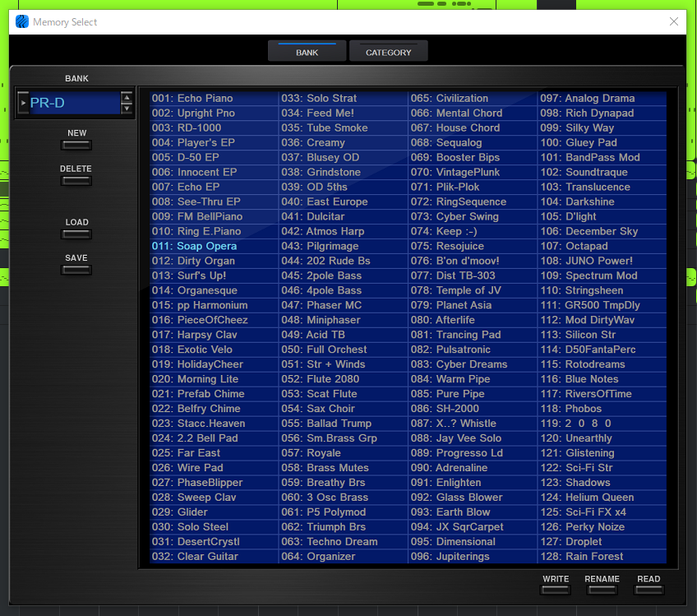This screenshot has width=697, height=616.
Task: Select highlighted patch 011: Soap Opera
Action: [214, 246]
